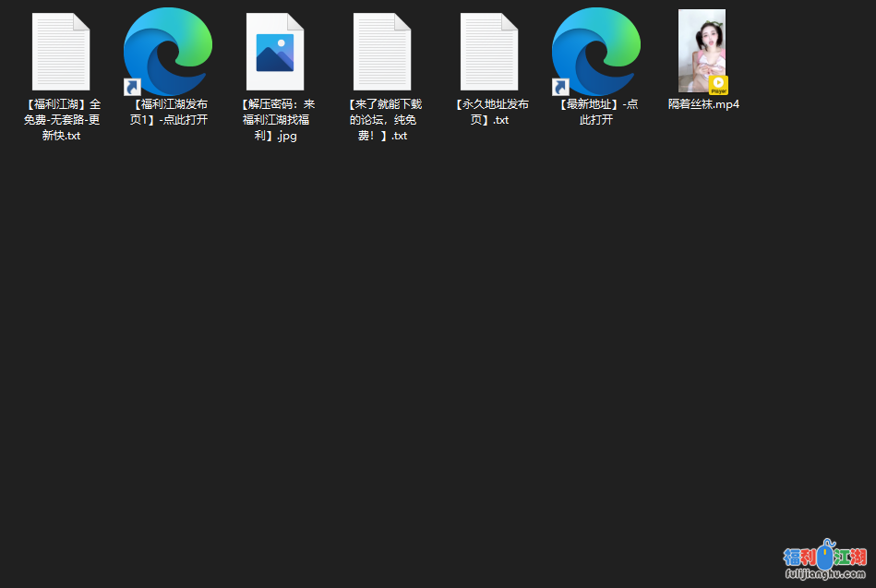Screen dimensions: 876x588
Task: Click the yellow Player badge on the mp4 thumbnail
Action: click(718, 85)
